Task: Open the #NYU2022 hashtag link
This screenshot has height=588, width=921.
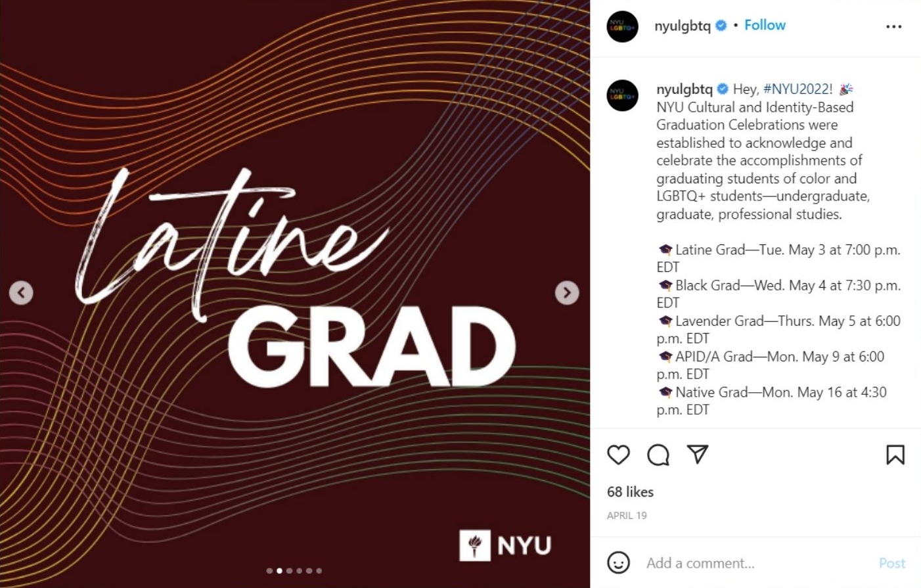Action: (797, 89)
